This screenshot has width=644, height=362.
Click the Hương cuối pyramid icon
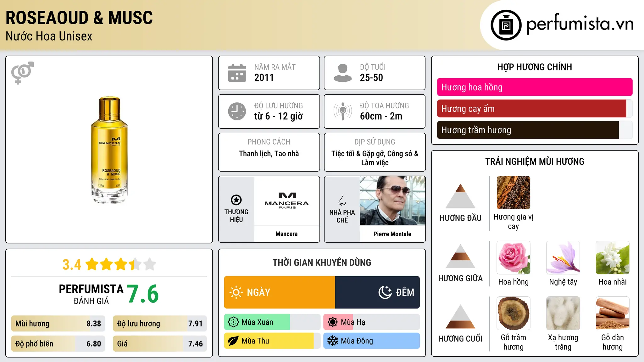460,316
